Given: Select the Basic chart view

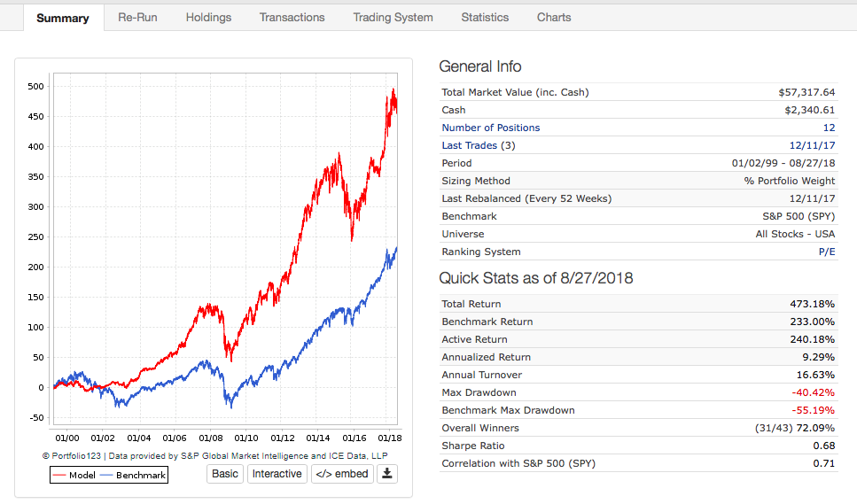Looking at the screenshot, I should point(225,474).
